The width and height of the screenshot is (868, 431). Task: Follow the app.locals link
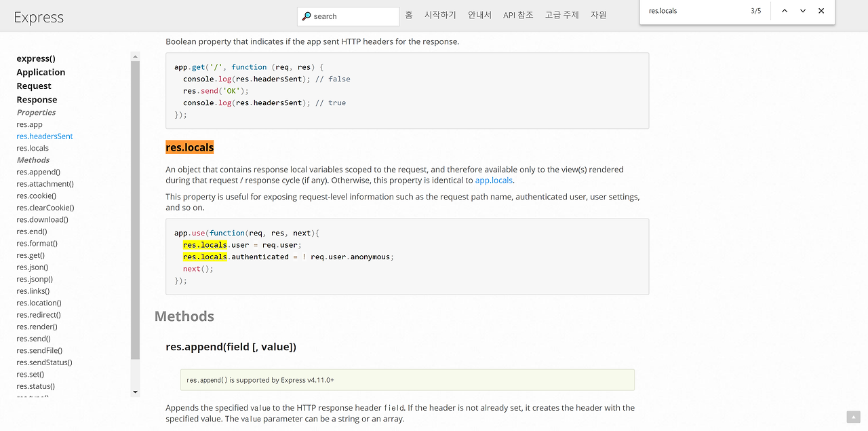pos(494,181)
